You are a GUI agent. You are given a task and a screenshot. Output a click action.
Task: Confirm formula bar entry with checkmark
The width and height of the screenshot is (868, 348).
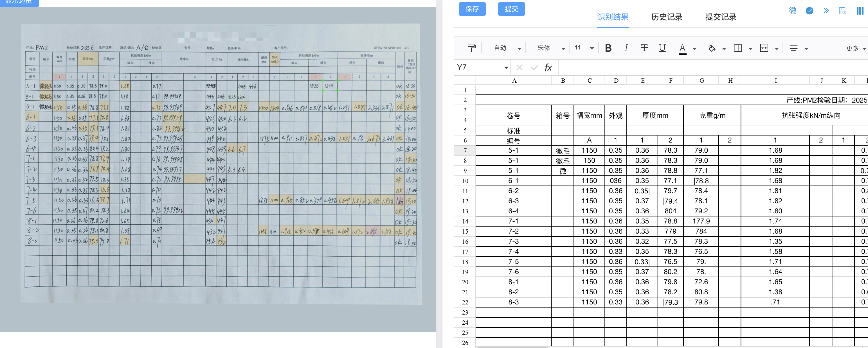pos(534,67)
